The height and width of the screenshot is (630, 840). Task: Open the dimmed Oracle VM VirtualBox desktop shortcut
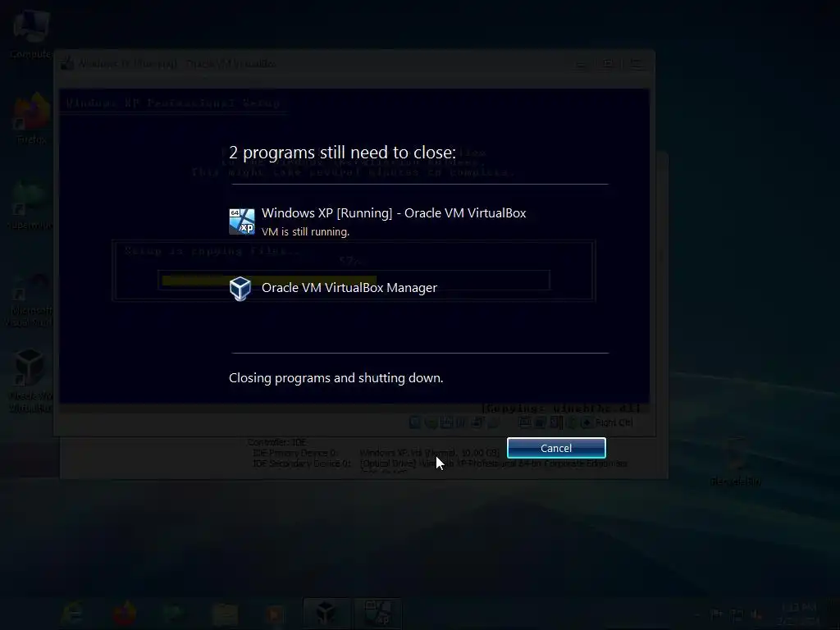coord(30,381)
